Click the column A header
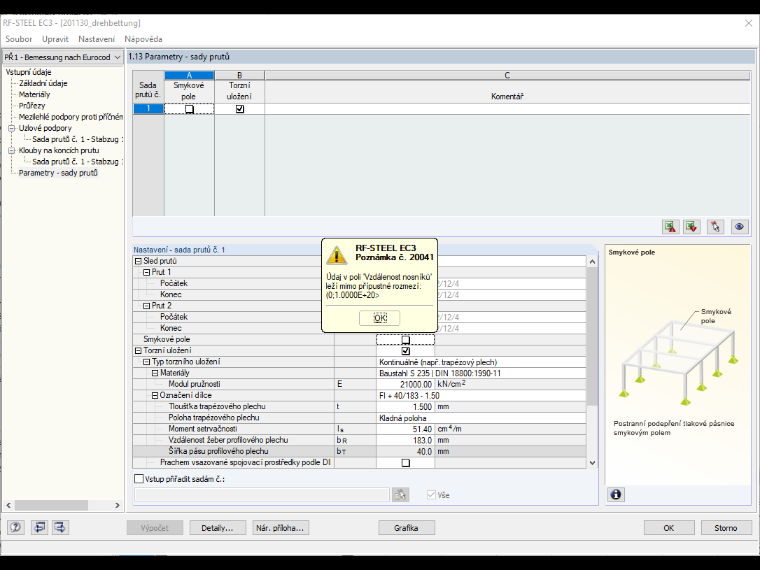This screenshot has height=570, width=760. click(189, 75)
